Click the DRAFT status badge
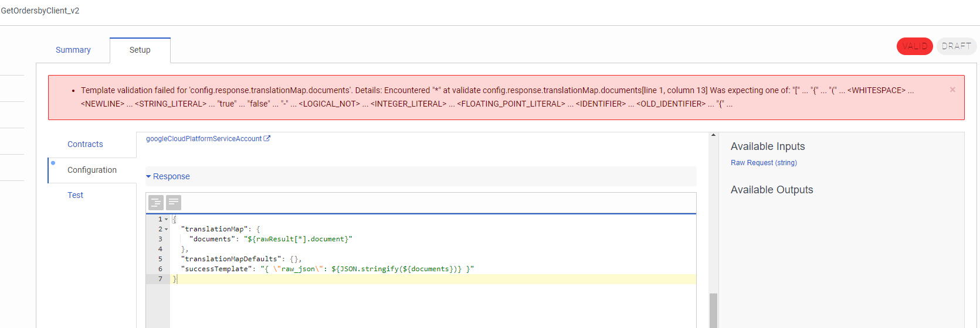 (956, 46)
